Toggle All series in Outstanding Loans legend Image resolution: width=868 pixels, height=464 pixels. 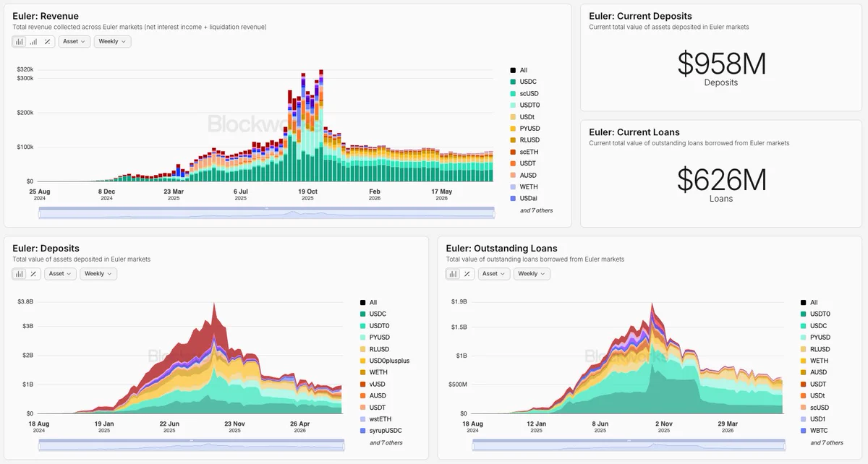[809, 303]
